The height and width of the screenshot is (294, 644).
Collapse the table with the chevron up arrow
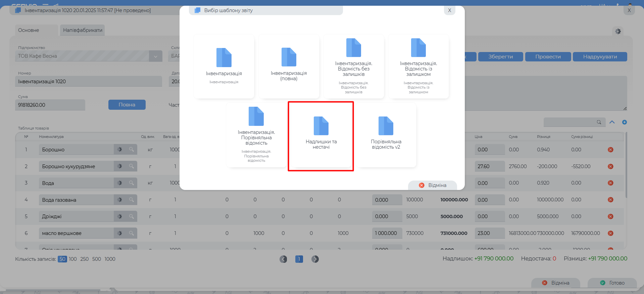pyautogui.click(x=612, y=122)
